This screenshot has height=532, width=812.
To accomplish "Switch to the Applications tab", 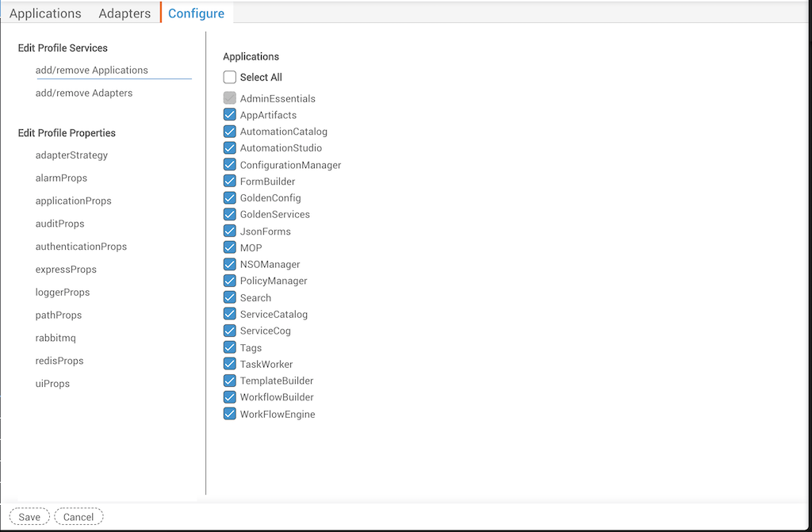I will coord(45,13).
